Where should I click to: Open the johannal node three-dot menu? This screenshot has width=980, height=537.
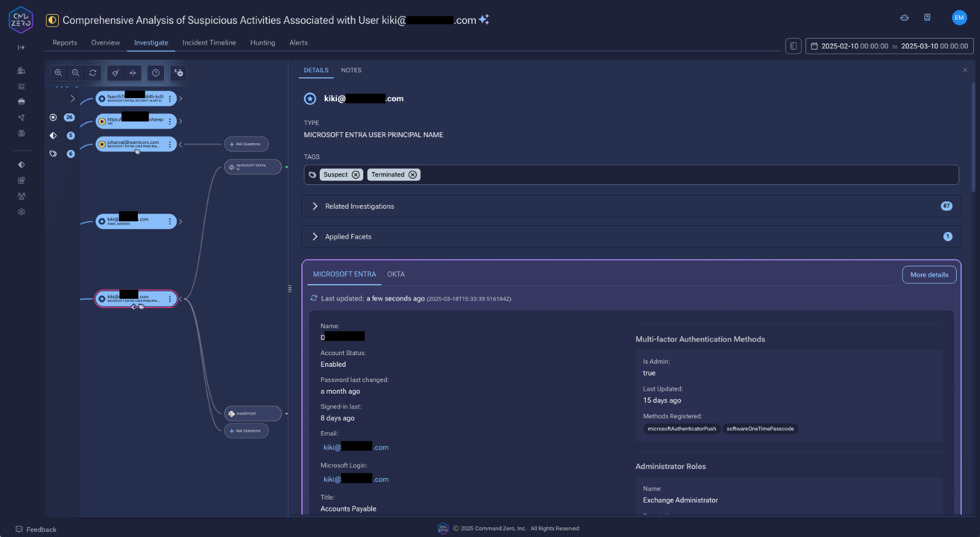click(170, 145)
